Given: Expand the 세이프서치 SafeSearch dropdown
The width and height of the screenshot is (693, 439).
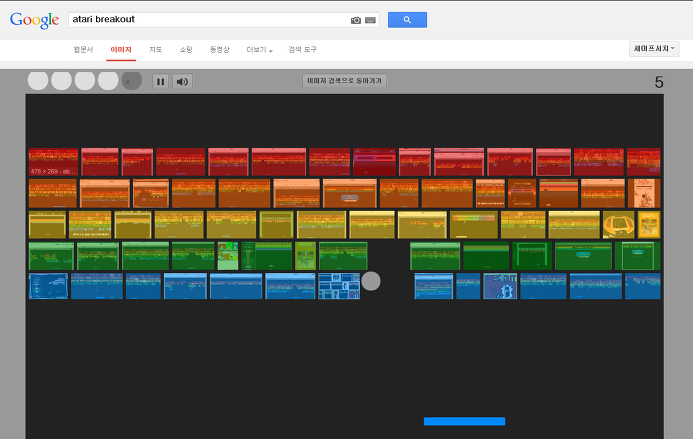Looking at the screenshot, I should (654, 49).
